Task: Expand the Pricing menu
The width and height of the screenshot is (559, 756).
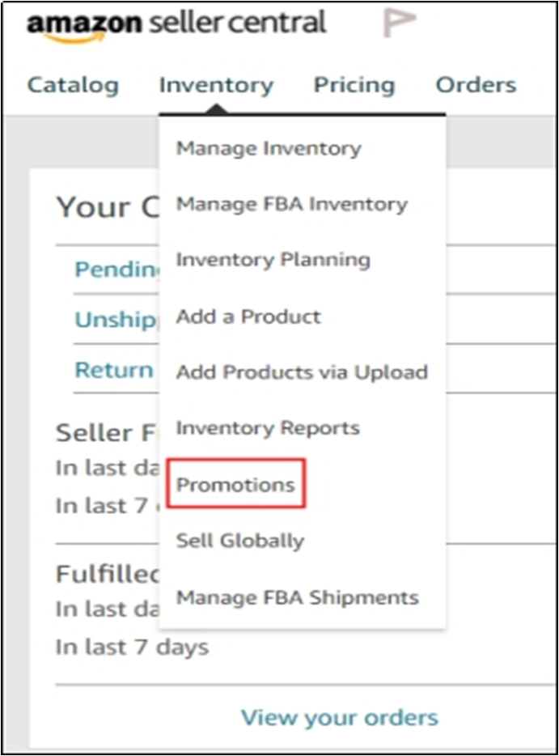Action: click(354, 85)
